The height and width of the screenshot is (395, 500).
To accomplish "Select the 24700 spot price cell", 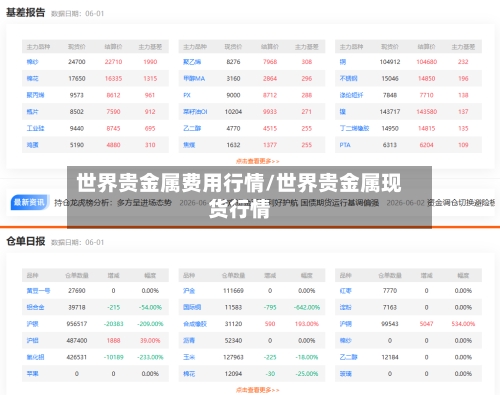I will click(77, 62).
